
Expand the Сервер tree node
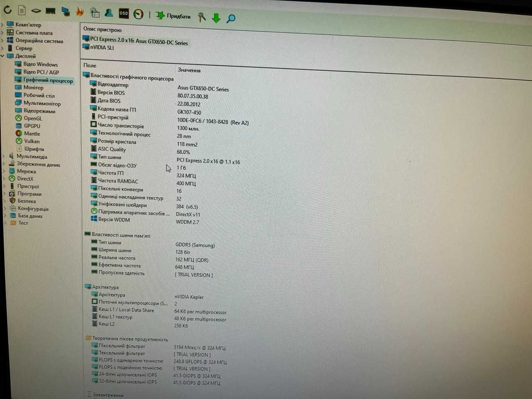pyautogui.click(x=2, y=48)
